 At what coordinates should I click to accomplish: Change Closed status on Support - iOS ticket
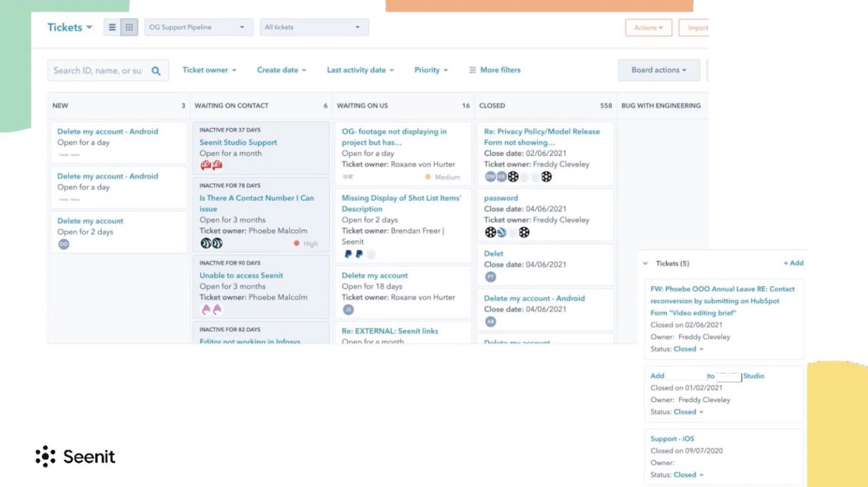[x=688, y=475]
